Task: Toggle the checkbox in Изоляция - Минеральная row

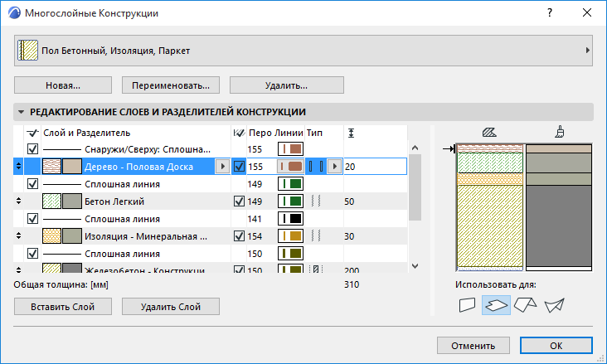Action: pyautogui.click(x=240, y=236)
